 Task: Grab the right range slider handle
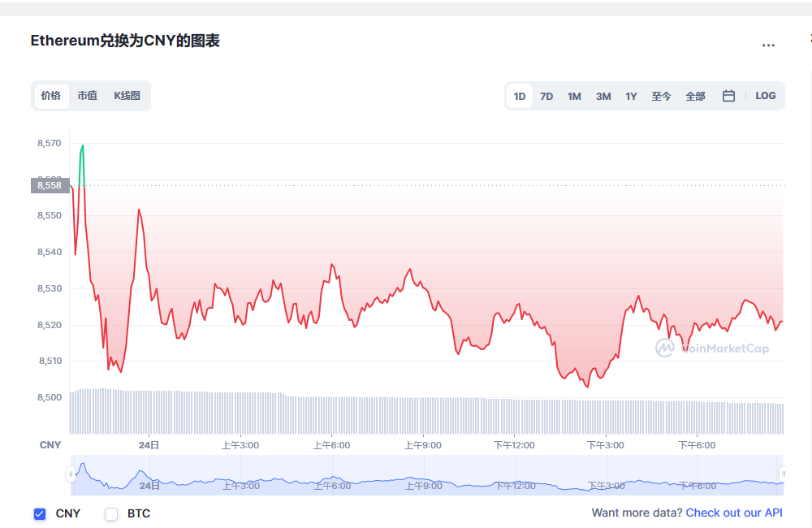(x=784, y=474)
